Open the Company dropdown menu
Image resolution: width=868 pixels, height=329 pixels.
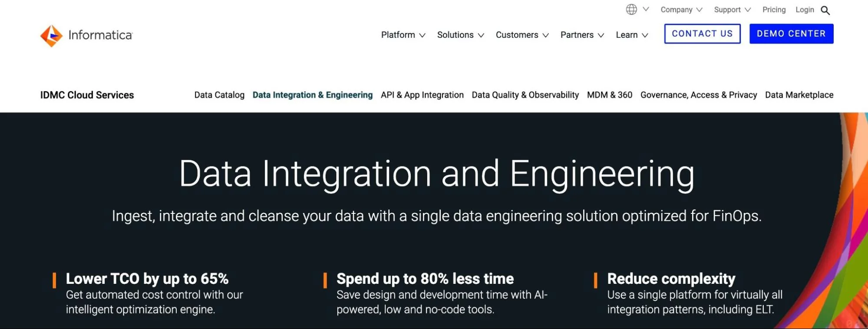[x=681, y=10]
